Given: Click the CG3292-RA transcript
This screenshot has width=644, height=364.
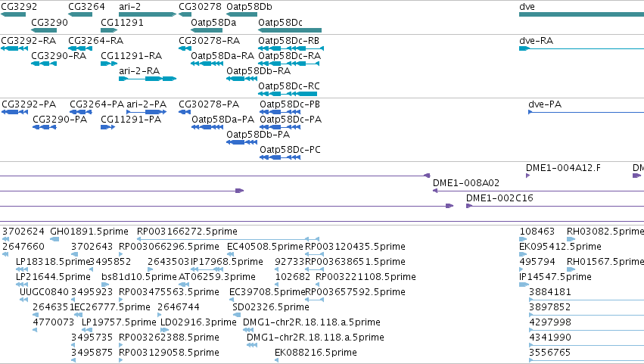Looking at the screenshot, I should pyautogui.click(x=14, y=48).
